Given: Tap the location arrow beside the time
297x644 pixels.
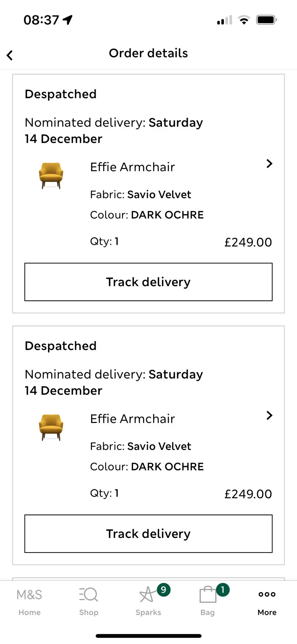Looking at the screenshot, I should 67,20.
